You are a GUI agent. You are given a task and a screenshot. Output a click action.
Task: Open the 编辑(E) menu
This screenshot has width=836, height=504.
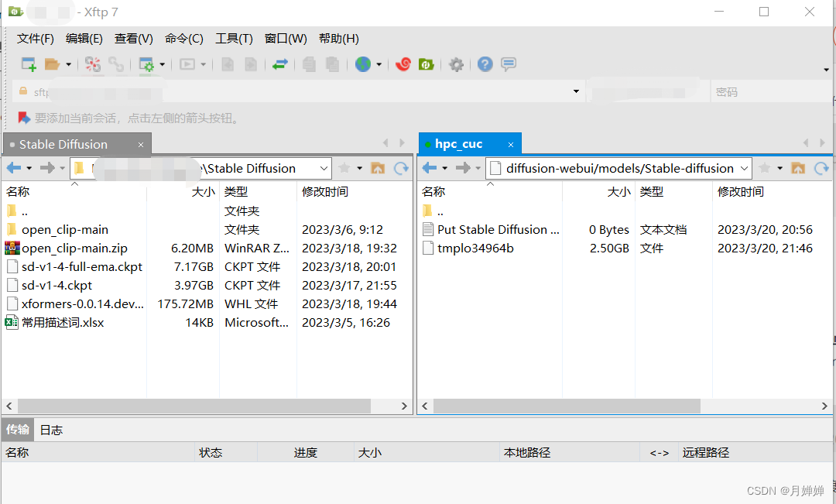84,39
